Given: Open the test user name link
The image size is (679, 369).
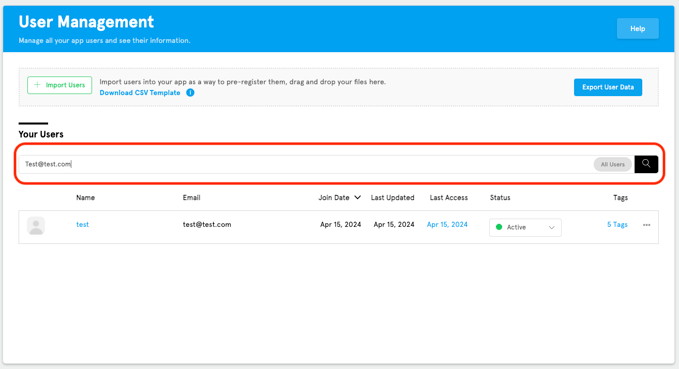Looking at the screenshot, I should [x=82, y=224].
